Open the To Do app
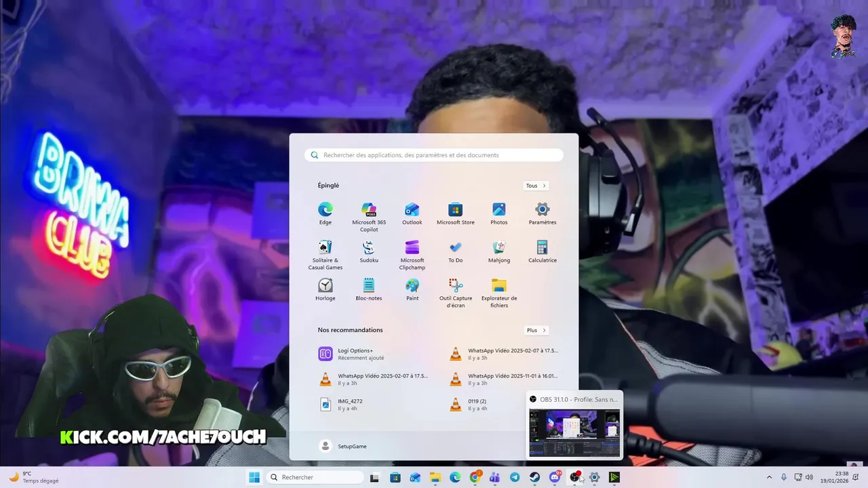 pyautogui.click(x=456, y=251)
